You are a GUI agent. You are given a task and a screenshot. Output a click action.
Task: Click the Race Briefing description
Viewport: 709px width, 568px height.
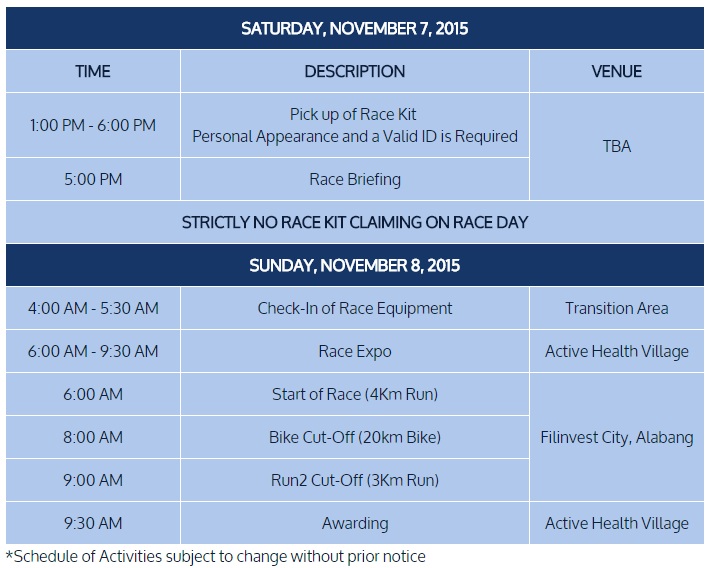tap(354, 180)
